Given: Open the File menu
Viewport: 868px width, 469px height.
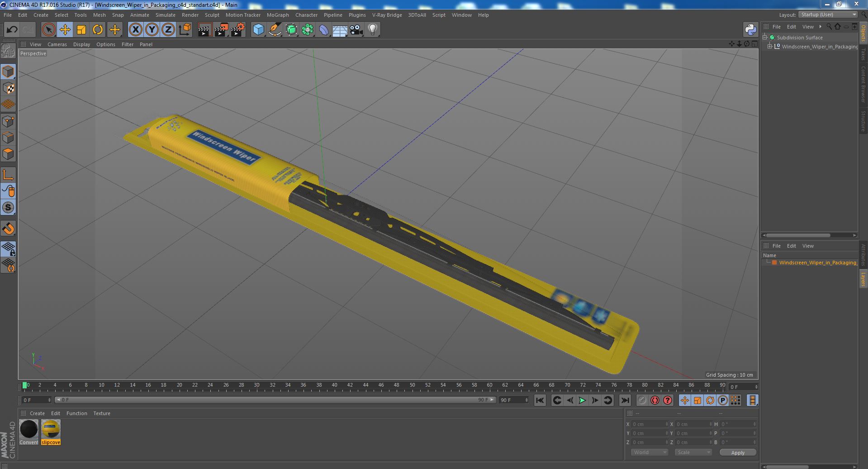Looking at the screenshot, I should pyautogui.click(x=8, y=15).
